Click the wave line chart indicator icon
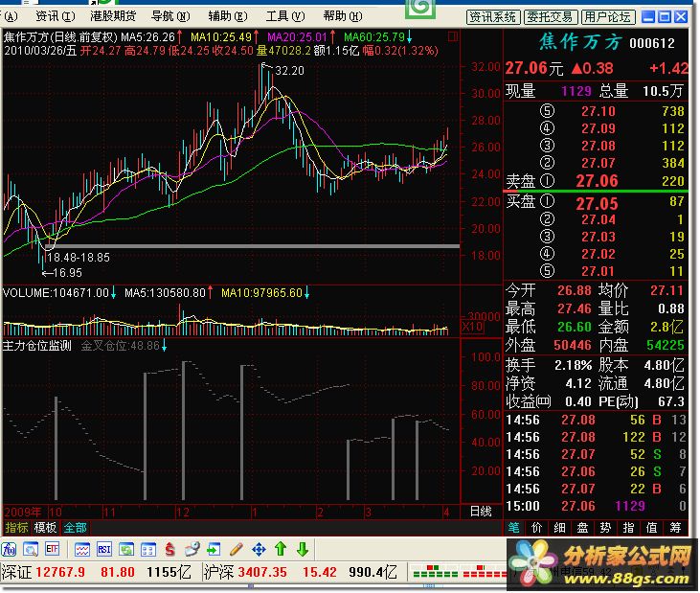Image resolution: width=700 pixels, height=593 pixels. tap(82, 550)
